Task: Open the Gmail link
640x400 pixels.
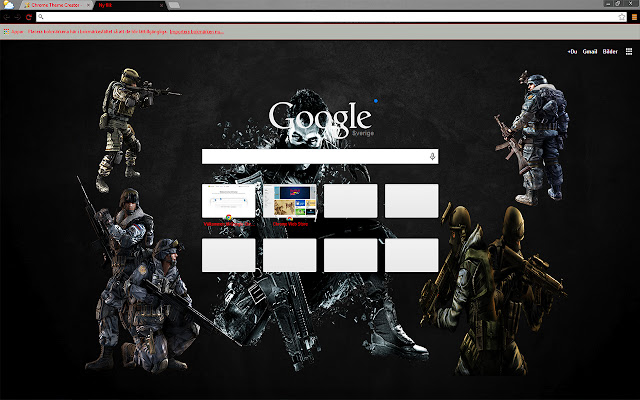Action: click(590, 51)
